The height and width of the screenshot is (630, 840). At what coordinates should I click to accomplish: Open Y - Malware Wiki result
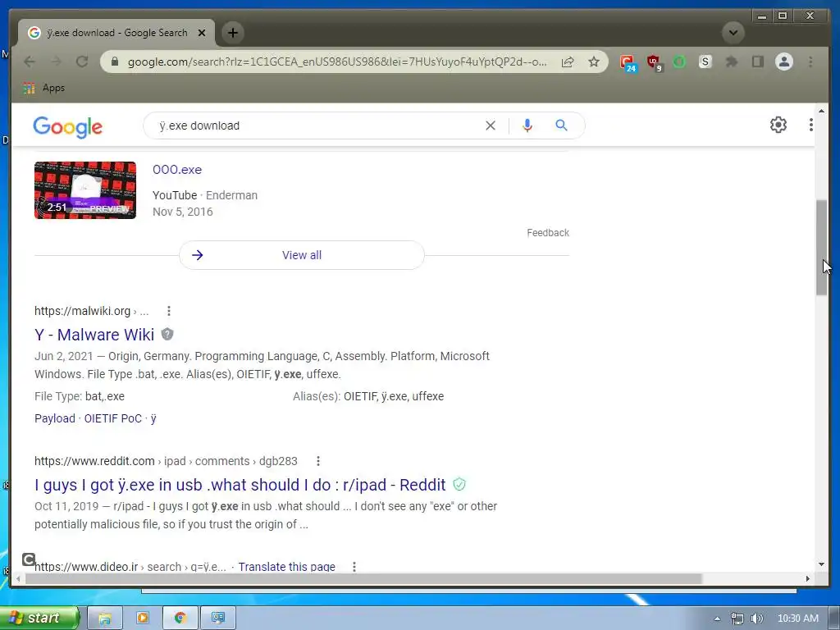pyautogui.click(x=94, y=335)
